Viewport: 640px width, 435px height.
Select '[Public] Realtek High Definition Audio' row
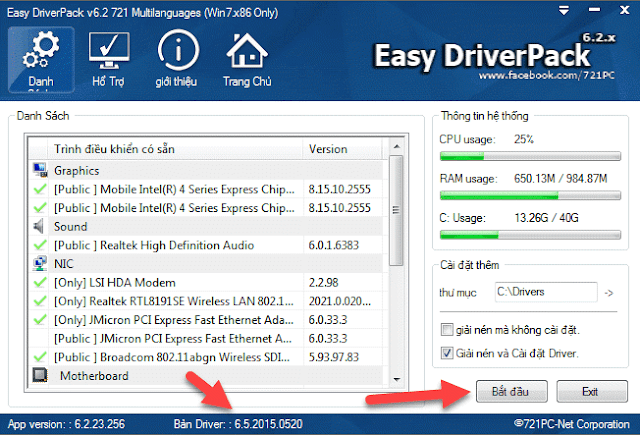[x=207, y=245]
